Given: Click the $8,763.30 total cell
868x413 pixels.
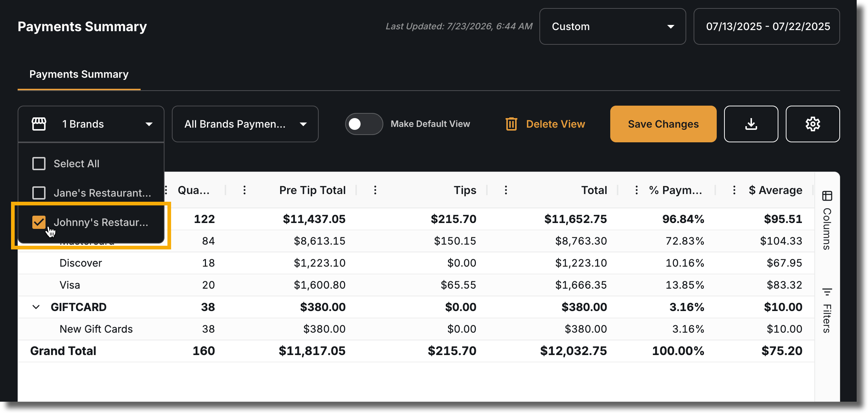Looking at the screenshot, I should (x=581, y=241).
